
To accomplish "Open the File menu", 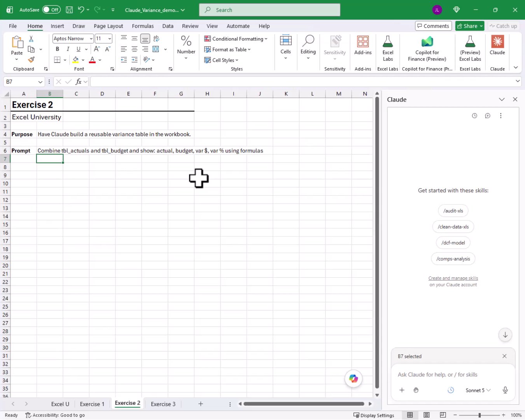I will click(13, 26).
